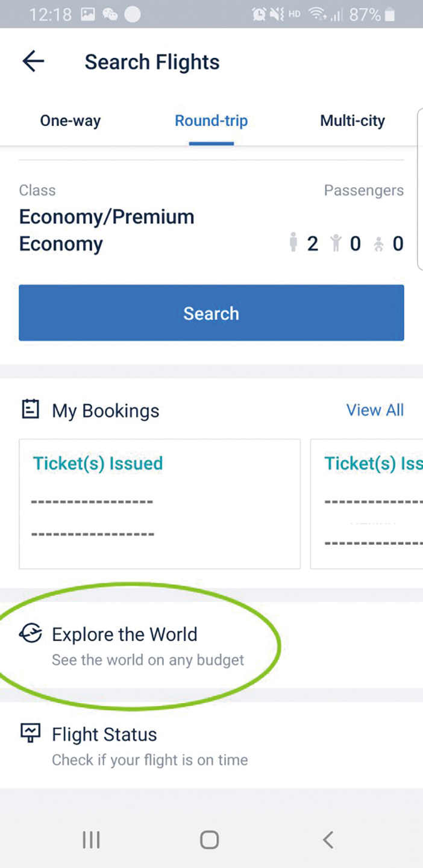Tap the My Bookings clipboard icon
The image size is (423, 868).
click(30, 410)
